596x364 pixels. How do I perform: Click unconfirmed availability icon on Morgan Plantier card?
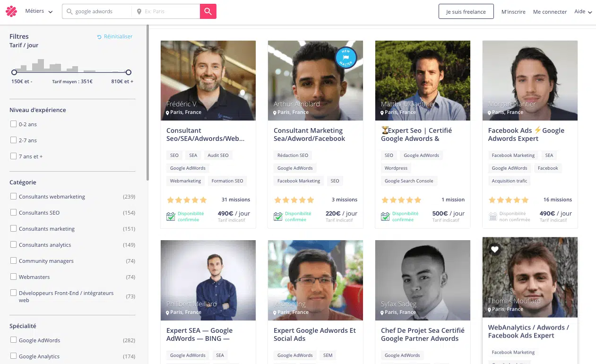tap(493, 217)
